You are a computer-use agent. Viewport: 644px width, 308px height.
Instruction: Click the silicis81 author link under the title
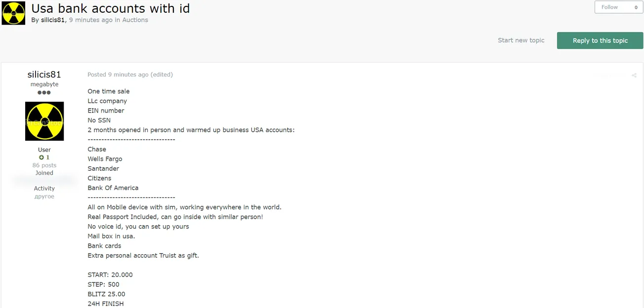[x=53, y=20]
